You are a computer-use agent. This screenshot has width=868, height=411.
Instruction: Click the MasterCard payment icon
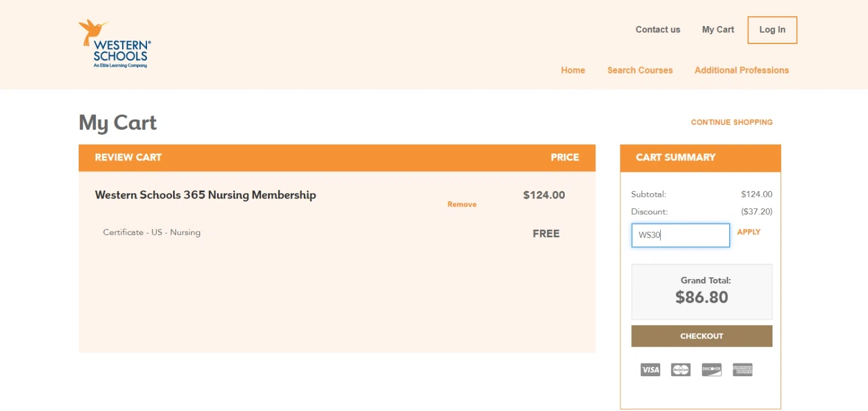coord(681,370)
